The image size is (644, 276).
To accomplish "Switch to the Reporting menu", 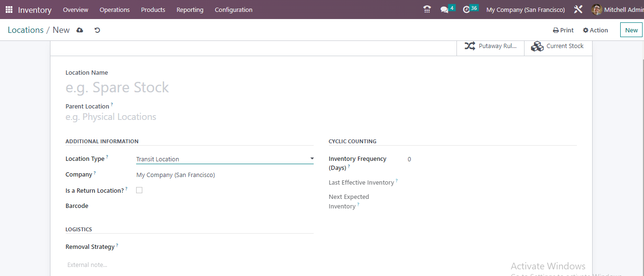I will click(x=189, y=10).
